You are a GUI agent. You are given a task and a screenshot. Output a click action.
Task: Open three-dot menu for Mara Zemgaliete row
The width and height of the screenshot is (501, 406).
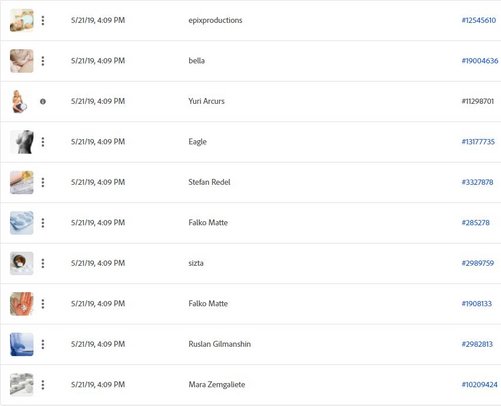[43, 385]
